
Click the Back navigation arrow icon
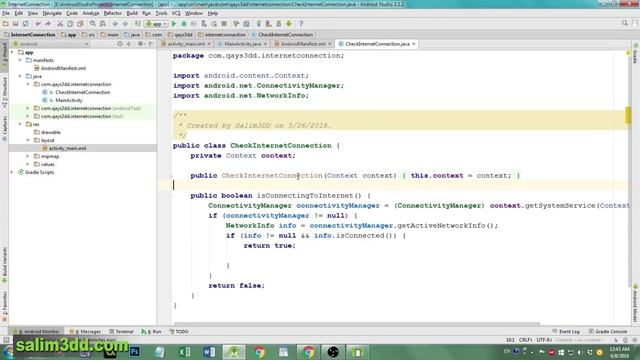115,24
